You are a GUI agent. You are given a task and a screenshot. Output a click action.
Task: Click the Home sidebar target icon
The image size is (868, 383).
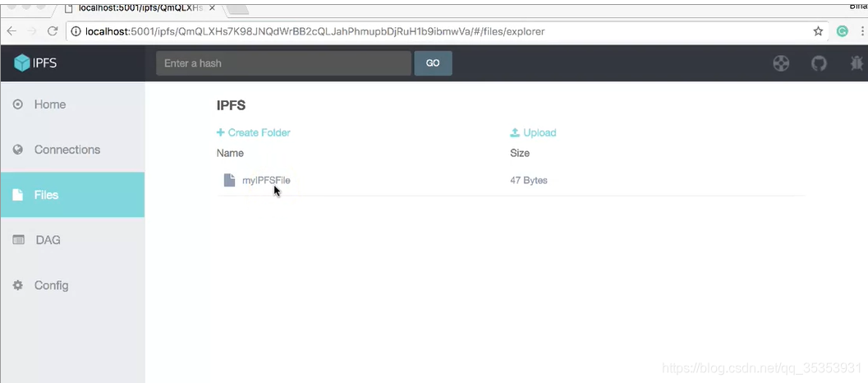tap(18, 104)
